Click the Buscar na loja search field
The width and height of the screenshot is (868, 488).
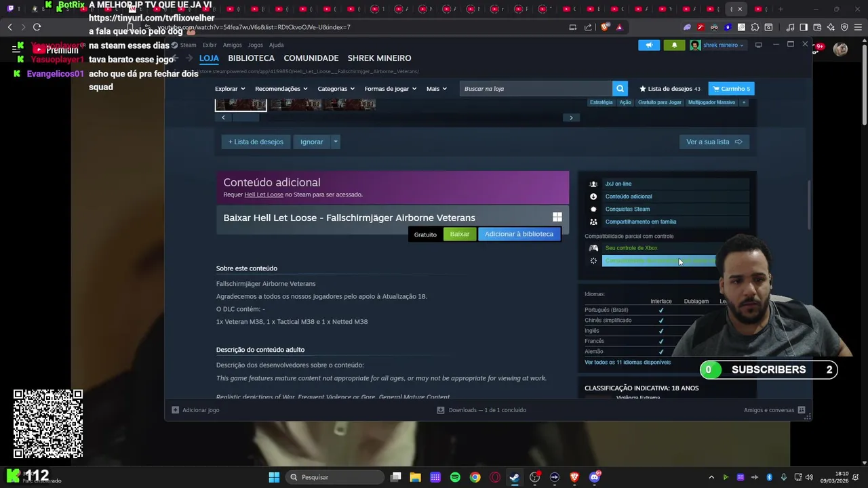pos(536,89)
